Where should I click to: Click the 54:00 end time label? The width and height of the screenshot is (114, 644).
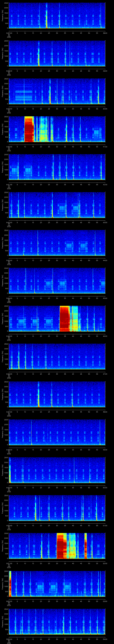point(105,639)
